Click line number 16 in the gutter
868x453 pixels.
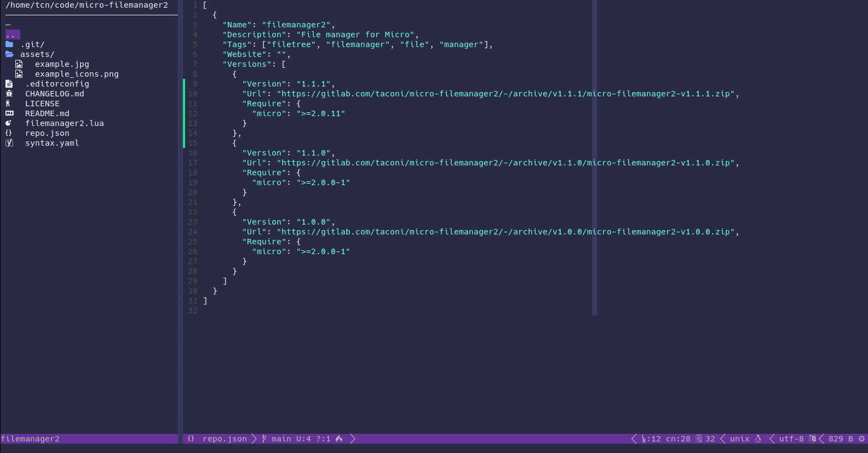193,153
